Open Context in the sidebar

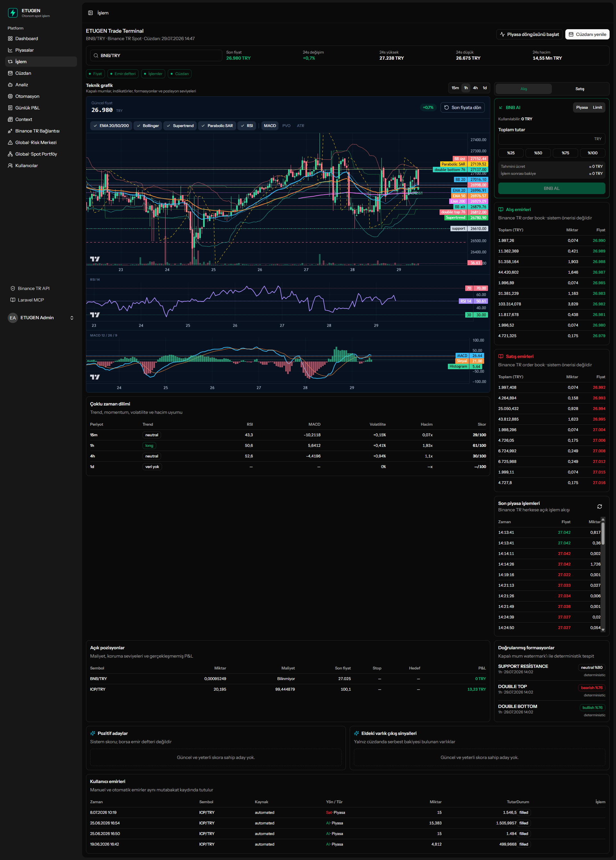(41, 119)
